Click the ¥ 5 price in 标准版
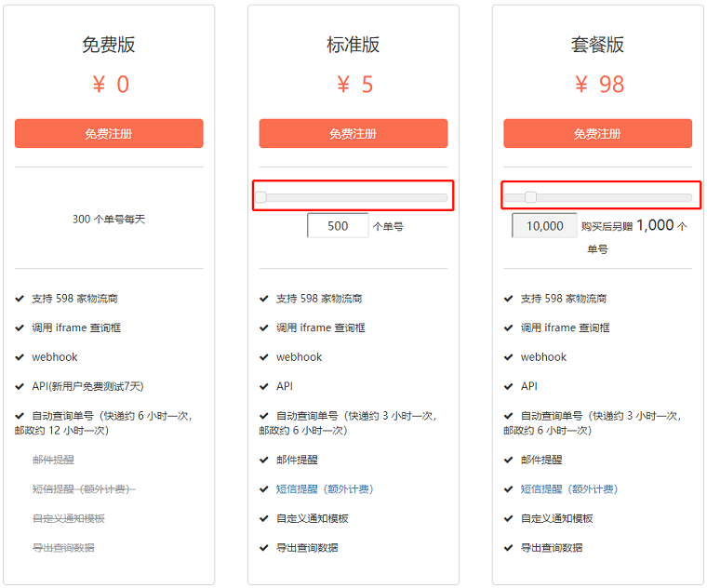 click(x=354, y=85)
